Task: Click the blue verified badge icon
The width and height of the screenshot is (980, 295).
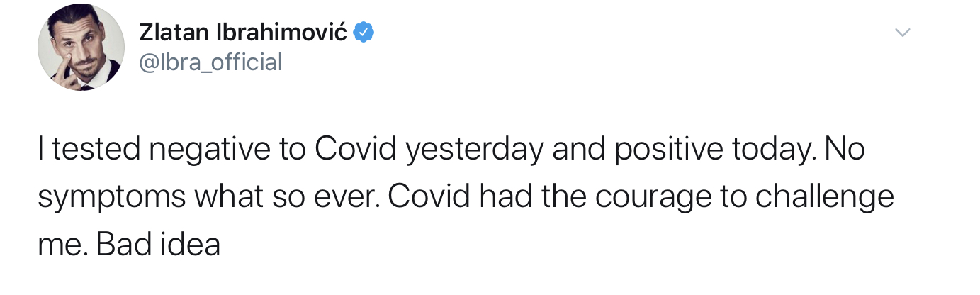Action: 364,32
